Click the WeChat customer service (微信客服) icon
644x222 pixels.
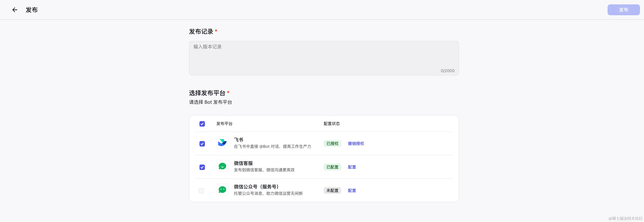[222, 166]
